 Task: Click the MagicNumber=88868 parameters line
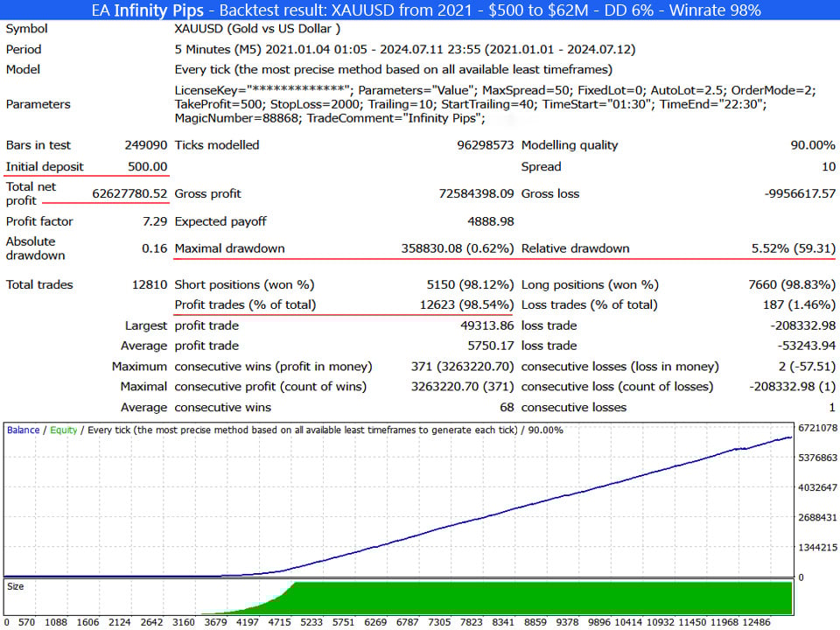click(330, 118)
